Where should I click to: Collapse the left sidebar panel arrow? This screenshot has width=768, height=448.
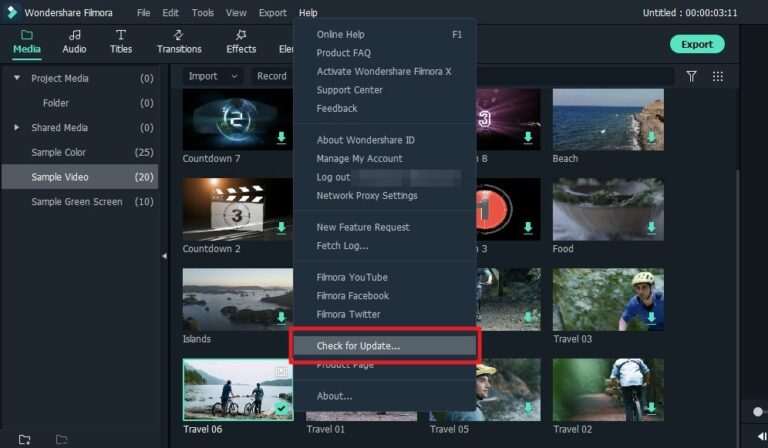pos(164,257)
